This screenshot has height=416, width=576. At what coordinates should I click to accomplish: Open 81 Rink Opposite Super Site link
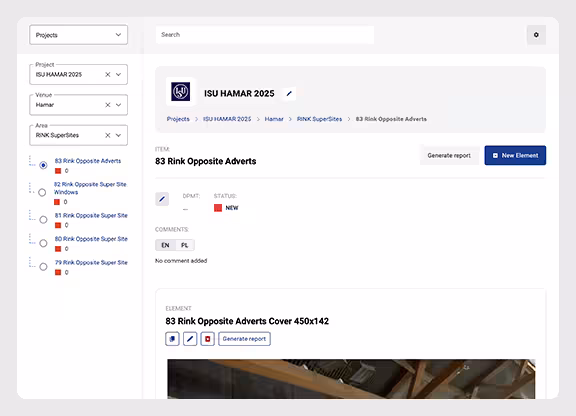click(x=91, y=215)
